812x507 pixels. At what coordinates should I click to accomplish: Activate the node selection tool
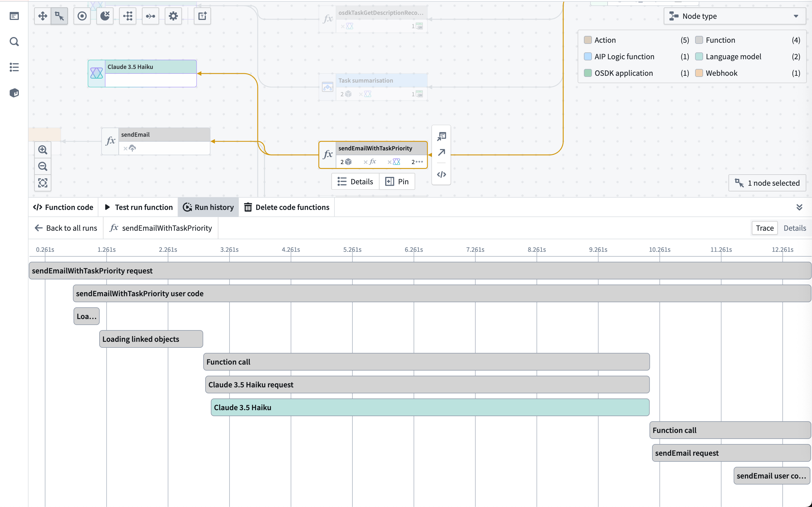pyautogui.click(x=59, y=16)
